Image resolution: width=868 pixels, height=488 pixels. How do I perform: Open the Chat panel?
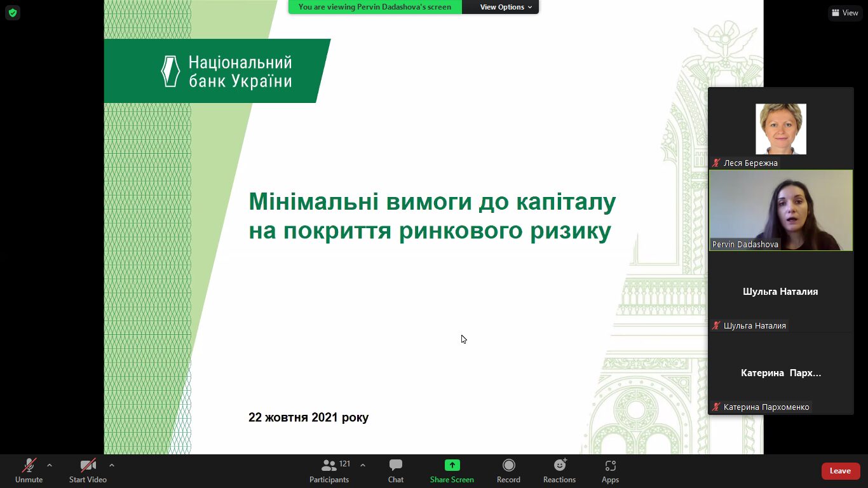[396, 471]
